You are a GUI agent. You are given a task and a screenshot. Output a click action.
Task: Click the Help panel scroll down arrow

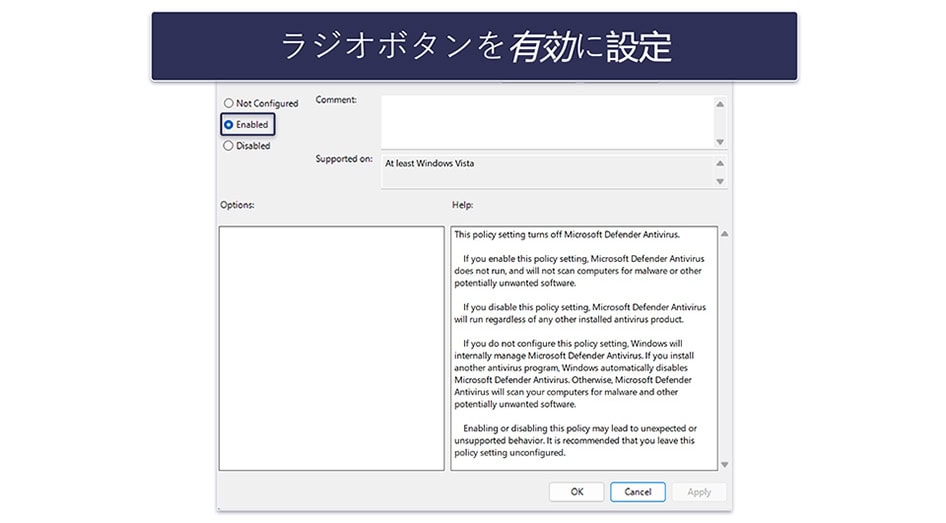pos(725,464)
